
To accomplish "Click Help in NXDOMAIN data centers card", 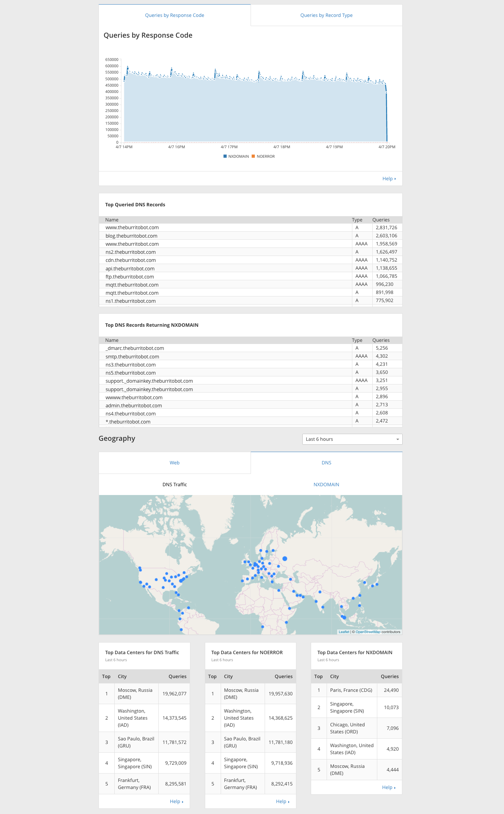I will click(388, 787).
